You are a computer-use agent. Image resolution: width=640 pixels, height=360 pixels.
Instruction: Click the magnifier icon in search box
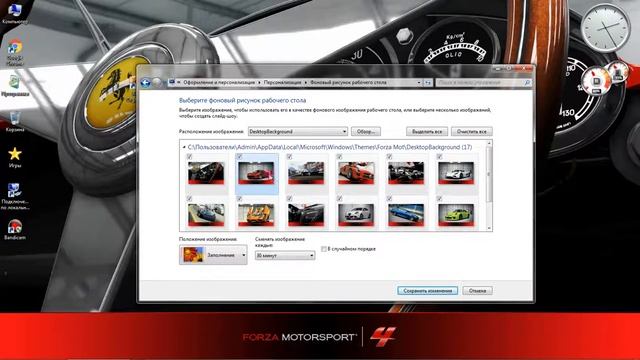(x=527, y=83)
